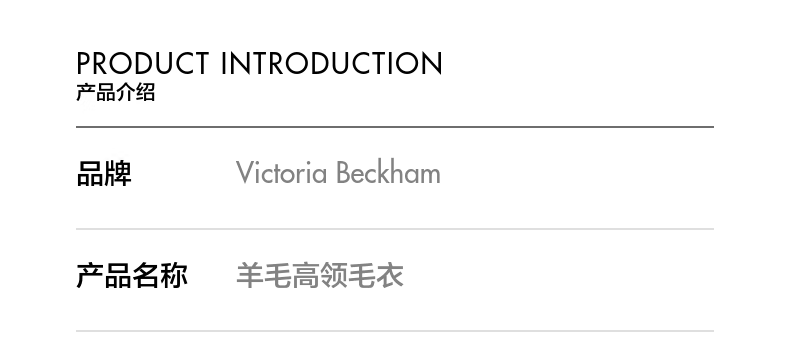
Task: Click the 介绍 characters in the subtitle
Action: pos(136,93)
